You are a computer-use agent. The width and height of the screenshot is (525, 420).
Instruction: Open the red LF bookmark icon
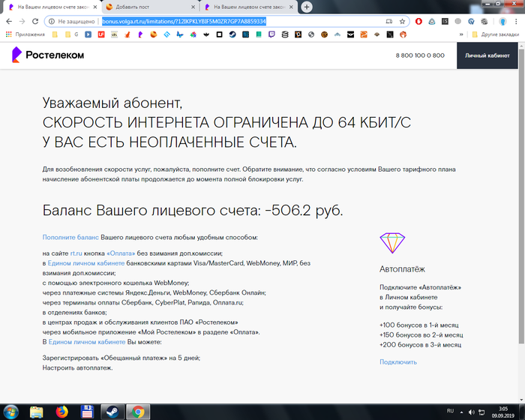(101, 34)
